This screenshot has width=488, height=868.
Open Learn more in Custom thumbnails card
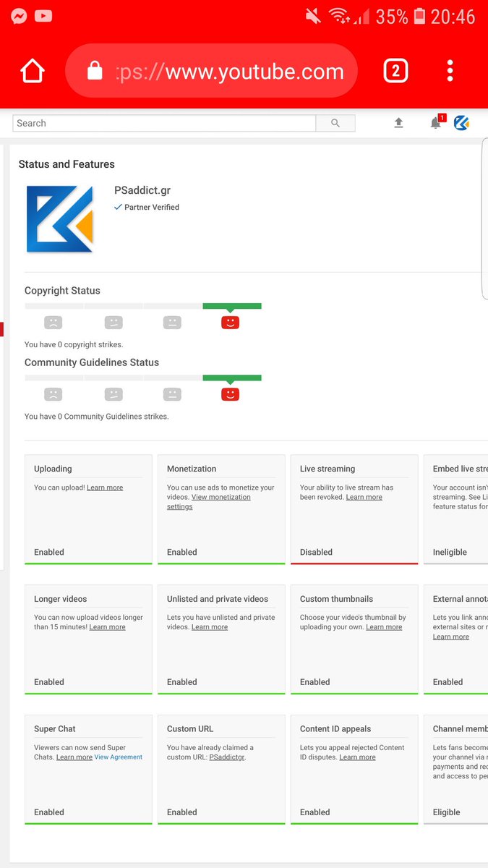tap(384, 627)
